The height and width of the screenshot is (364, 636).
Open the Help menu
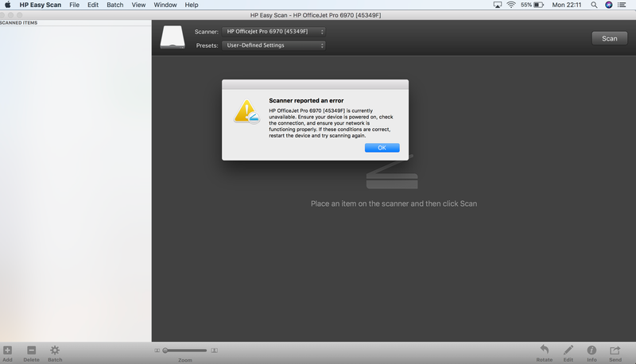[x=192, y=5]
